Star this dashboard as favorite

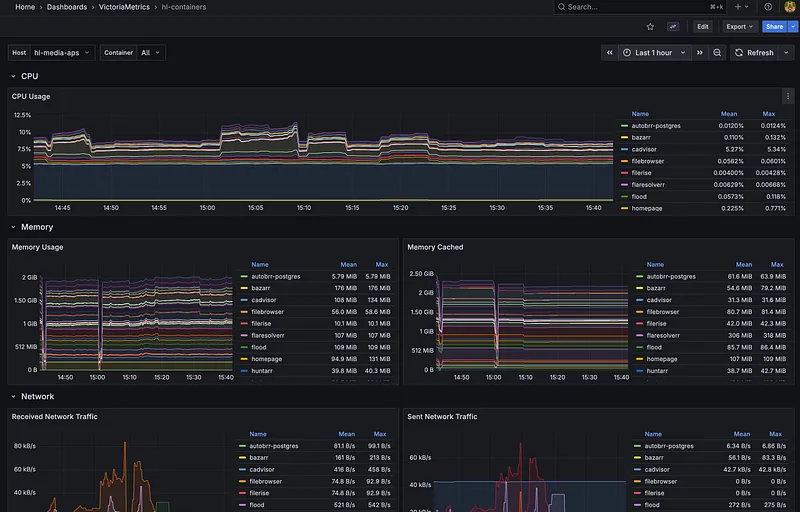click(650, 27)
